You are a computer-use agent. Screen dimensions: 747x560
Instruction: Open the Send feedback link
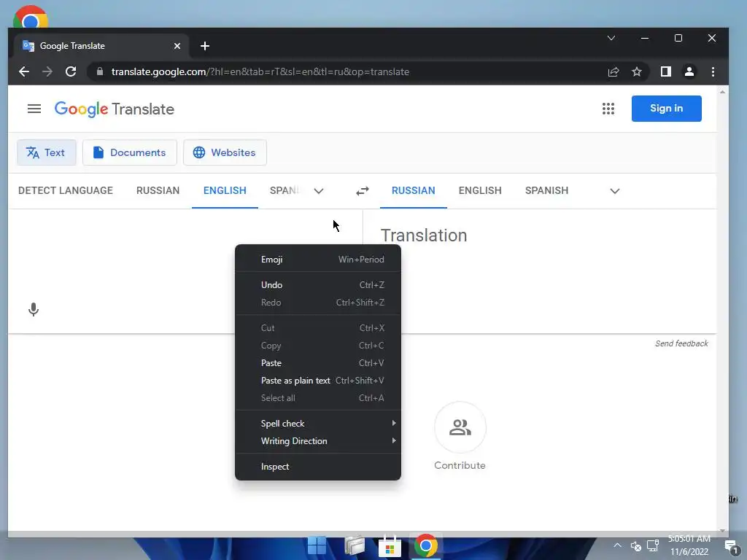point(681,343)
